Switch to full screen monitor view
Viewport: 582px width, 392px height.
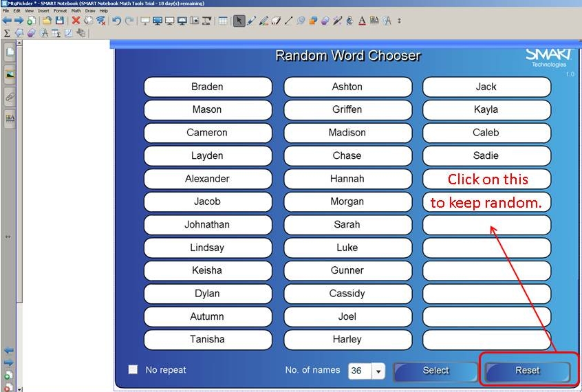[x=158, y=21]
